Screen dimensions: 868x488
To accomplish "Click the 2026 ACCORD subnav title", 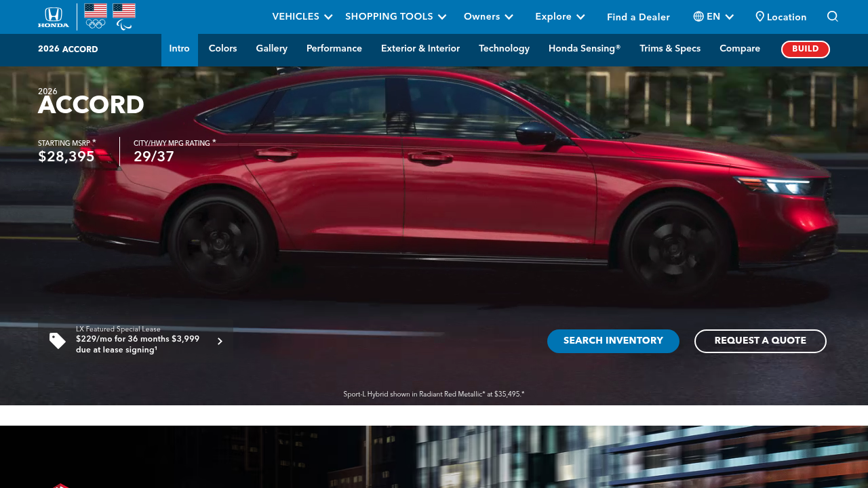I will tap(68, 49).
